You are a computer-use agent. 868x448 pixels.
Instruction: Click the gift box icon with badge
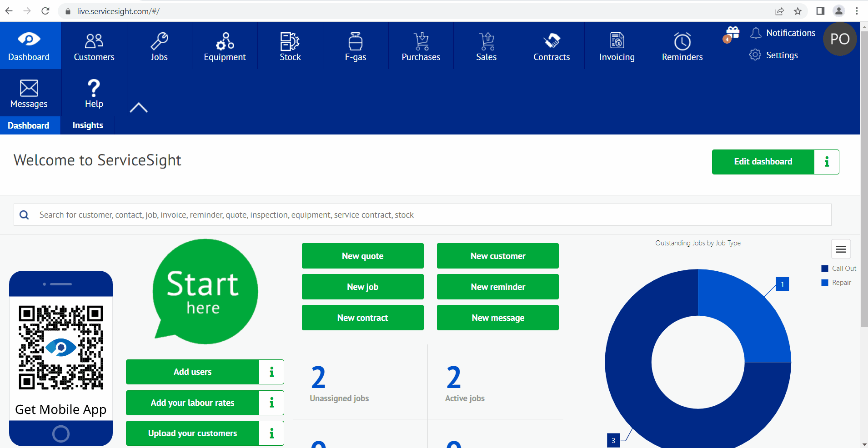tap(732, 34)
